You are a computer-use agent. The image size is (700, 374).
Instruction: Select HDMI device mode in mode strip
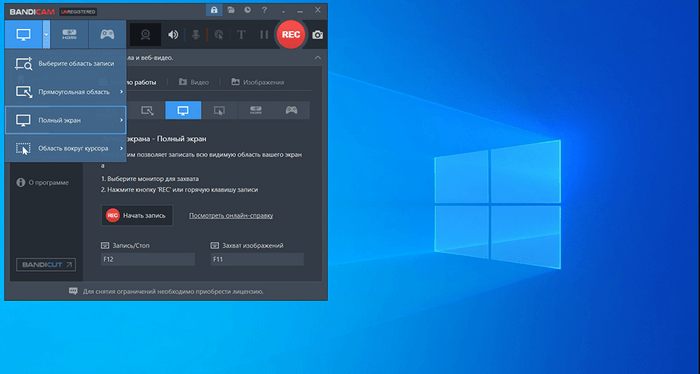coord(255,110)
